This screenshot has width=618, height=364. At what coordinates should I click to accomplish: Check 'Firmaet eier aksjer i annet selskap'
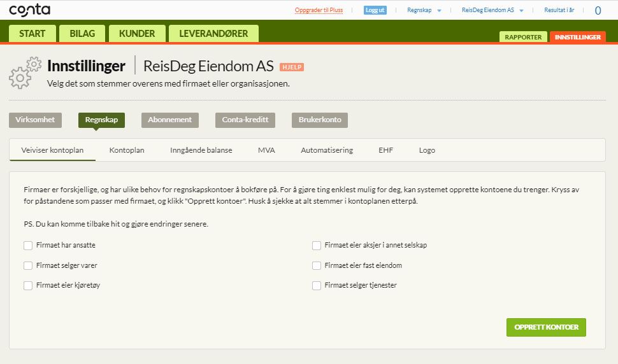pyautogui.click(x=317, y=246)
